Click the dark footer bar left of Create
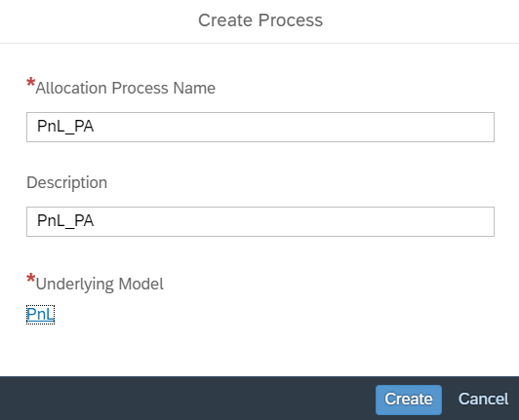Image resolution: width=519 pixels, height=420 pixels. pos(185,399)
